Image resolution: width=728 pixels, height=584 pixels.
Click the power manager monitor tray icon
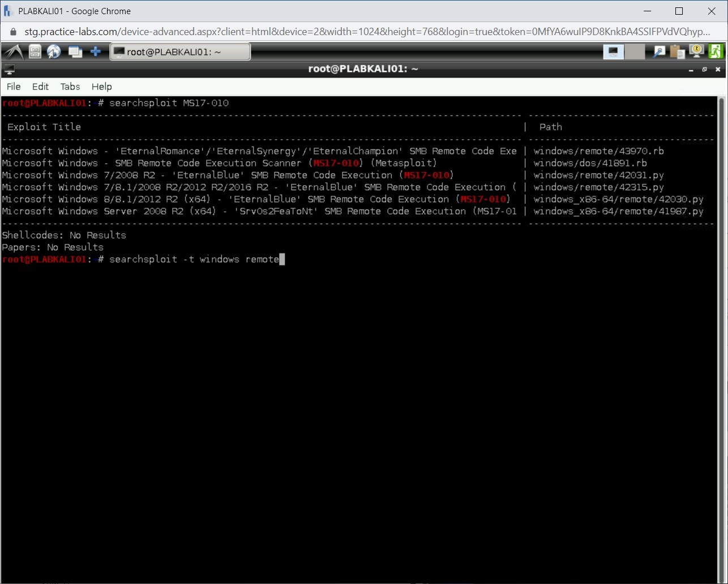(696, 52)
